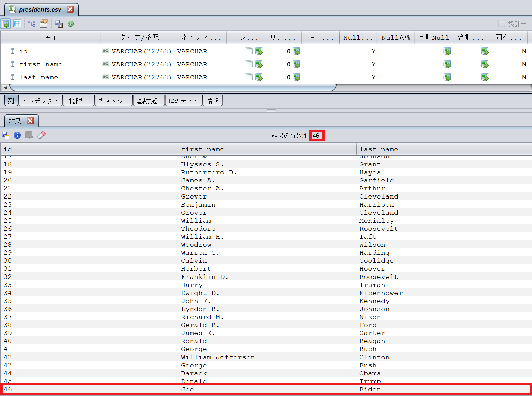Switch to the インデックス tab
The height and width of the screenshot is (396, 532).
coord(40,101)
